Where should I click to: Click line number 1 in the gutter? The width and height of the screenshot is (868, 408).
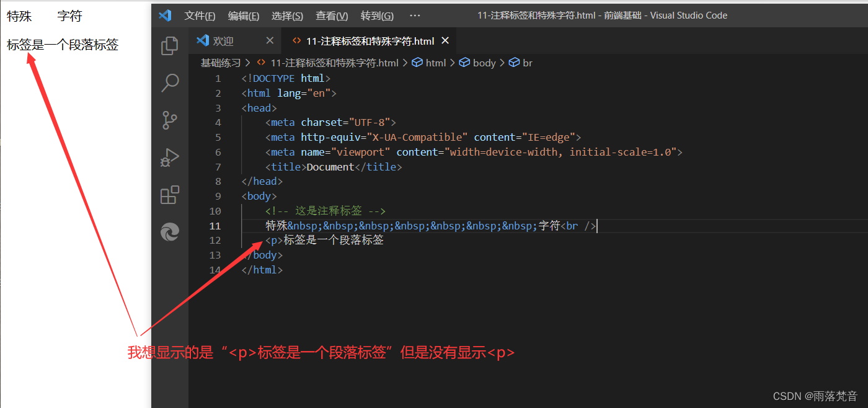tap(218, 79)
